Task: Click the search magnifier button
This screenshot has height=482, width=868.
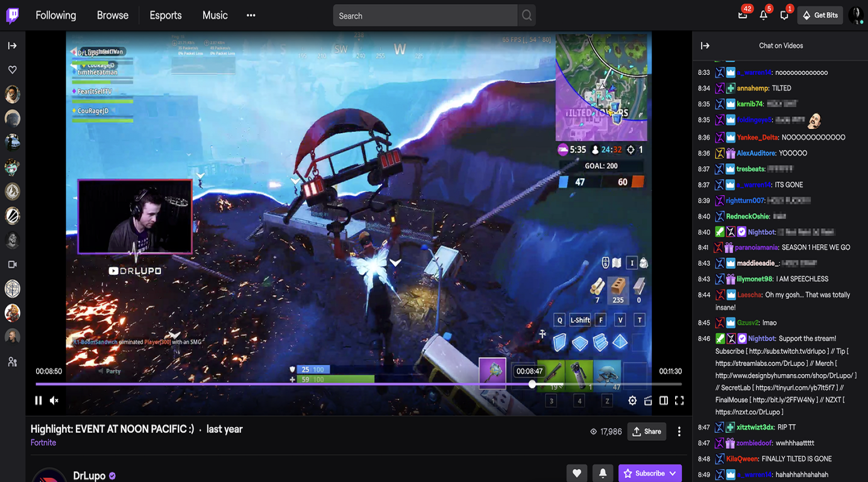Action: 527,16
